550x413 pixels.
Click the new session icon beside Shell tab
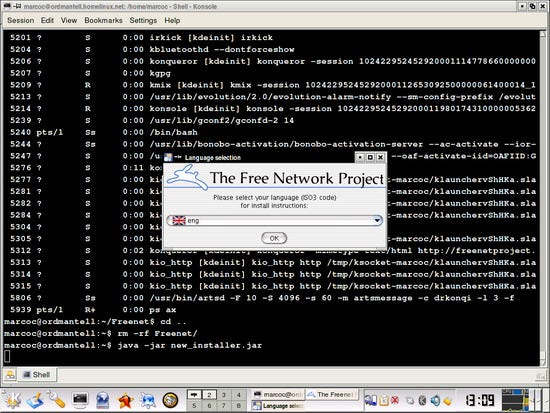10,375
